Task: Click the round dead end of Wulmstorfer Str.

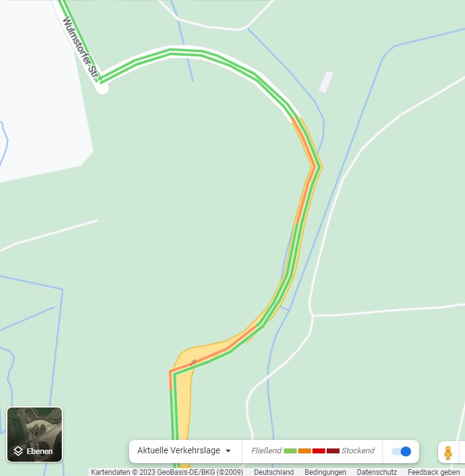Action: 103,89
